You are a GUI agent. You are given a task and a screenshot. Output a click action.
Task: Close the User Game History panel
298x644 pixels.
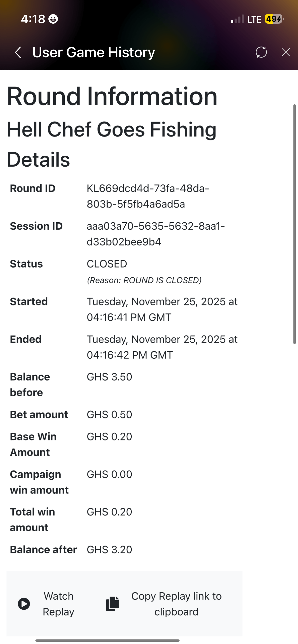click(286, 52)
